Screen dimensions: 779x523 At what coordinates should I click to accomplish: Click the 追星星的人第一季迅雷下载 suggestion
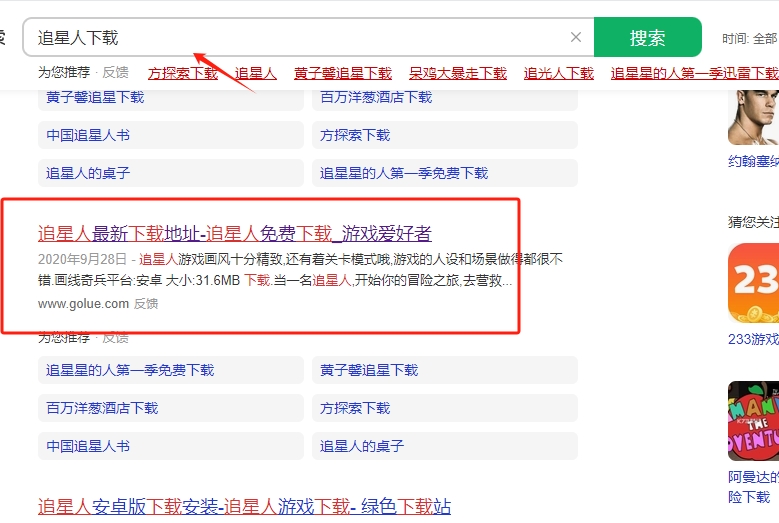tap(694, 73)
